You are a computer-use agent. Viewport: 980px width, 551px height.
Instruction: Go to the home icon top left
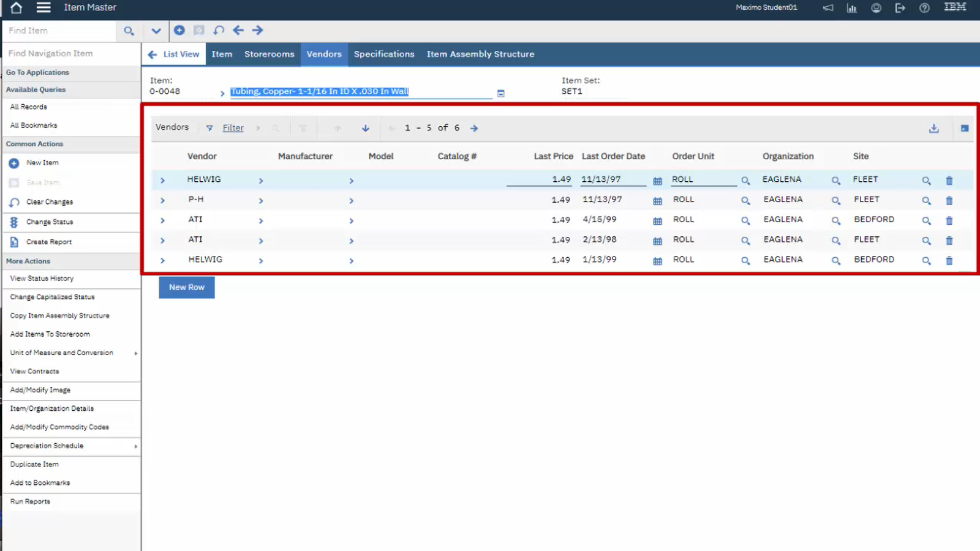15,8
